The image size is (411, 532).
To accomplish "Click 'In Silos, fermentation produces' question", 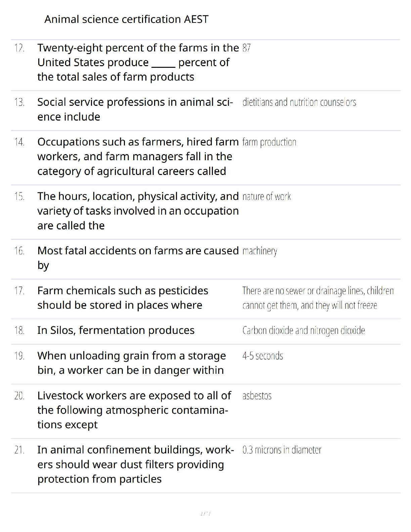I will point(116,330).
